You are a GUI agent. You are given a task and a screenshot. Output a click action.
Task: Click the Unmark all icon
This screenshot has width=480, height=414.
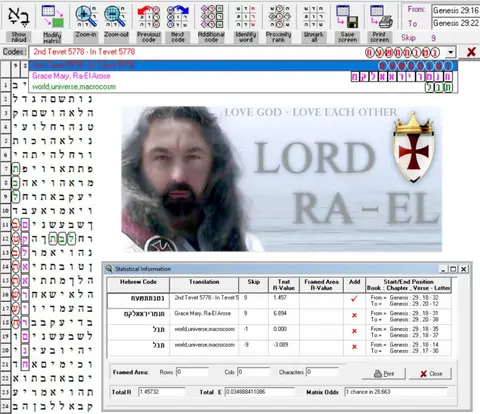pyautogui.click(x=313, y=16)
